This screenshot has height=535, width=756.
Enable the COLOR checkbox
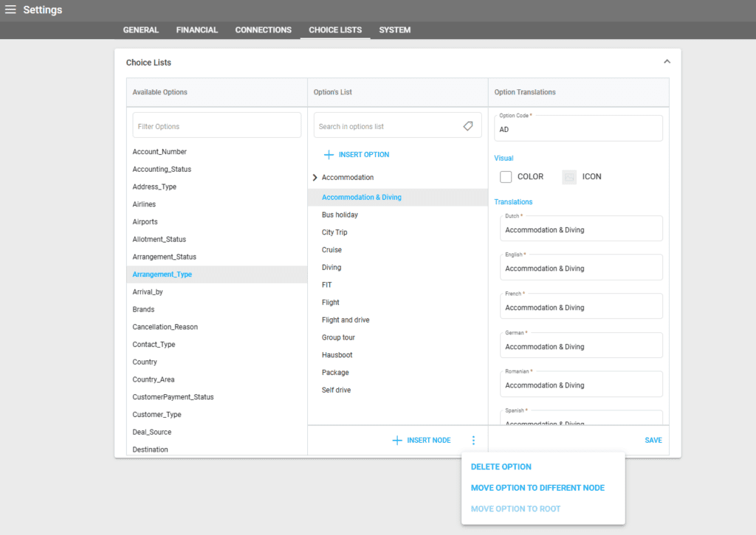[x=506, y=177]
